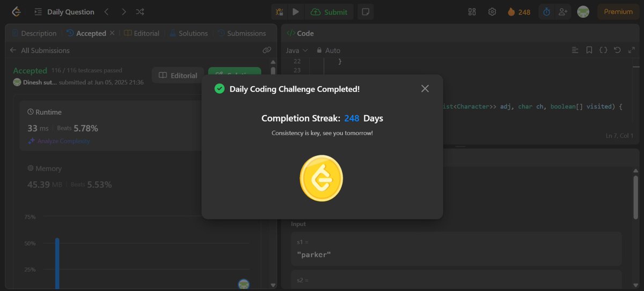Select the Accepted tab
Screen dimensions: 644x291
click(x=86, y=33)
